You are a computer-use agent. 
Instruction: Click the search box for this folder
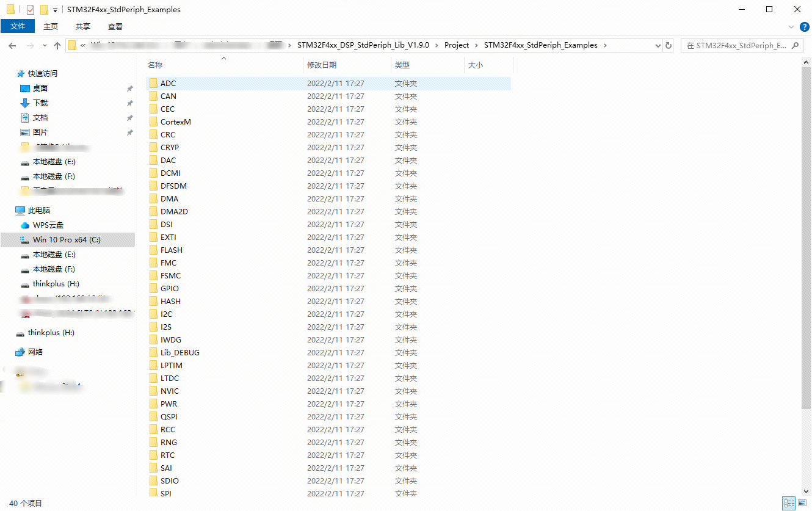coord(736,46)
